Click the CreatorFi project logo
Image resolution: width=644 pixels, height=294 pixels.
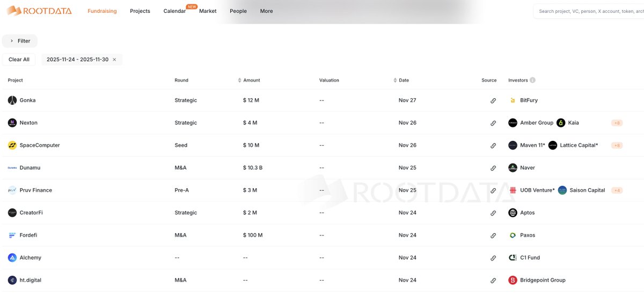tap(12, 213)
